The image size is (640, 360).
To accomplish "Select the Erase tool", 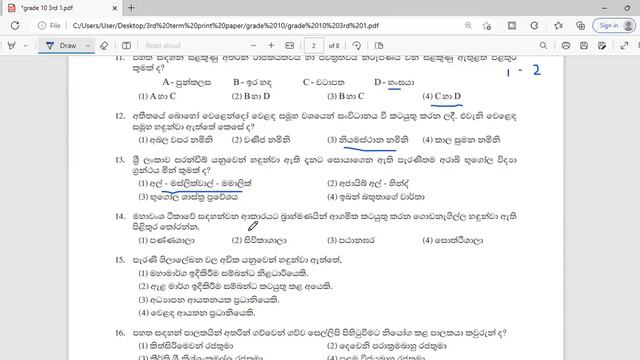I will [x=104, y=46].
